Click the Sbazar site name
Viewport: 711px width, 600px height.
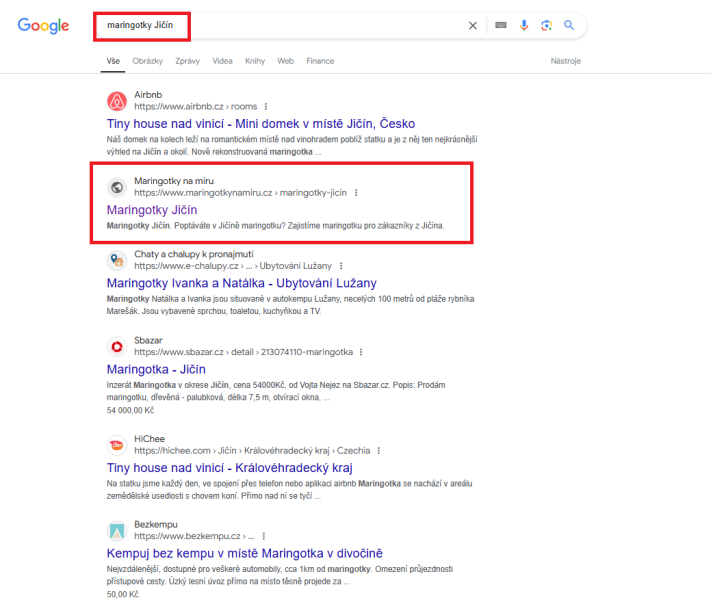(148, 340)
